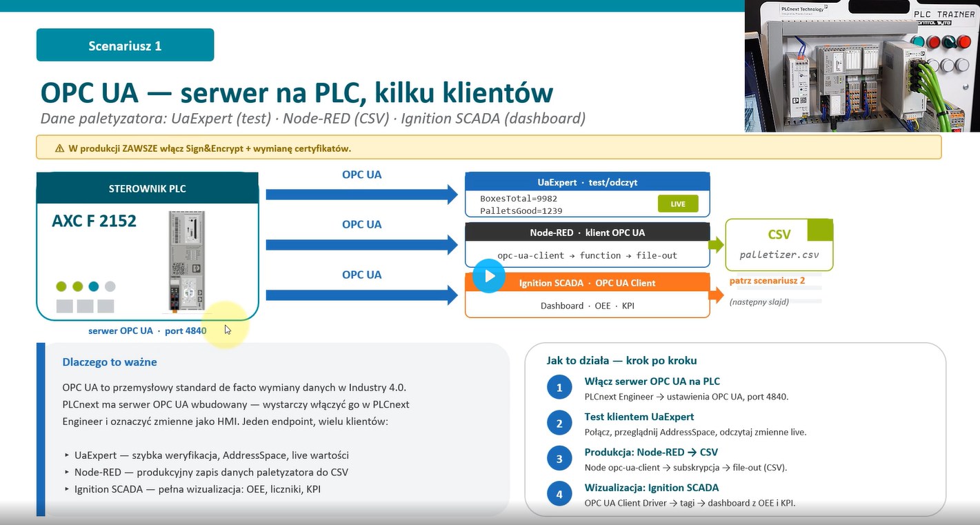Click the step 3 heading 'Produkcja: Node-RED → CSV'
This screenshot has height=525, width=980.
[651, 453]
